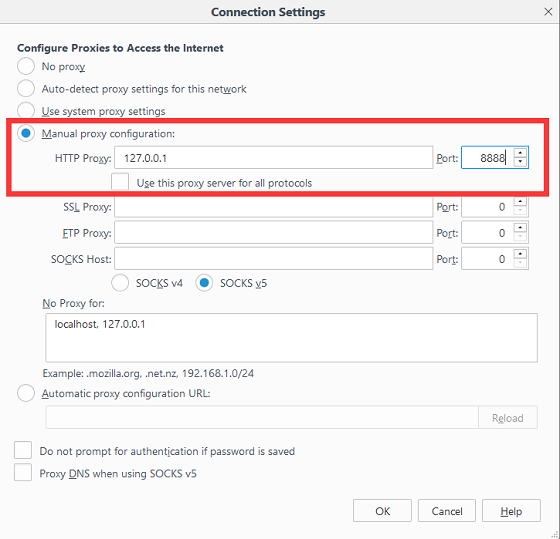
Task: Select Manual proxy configuration radio button
Action: pos(26,133)
